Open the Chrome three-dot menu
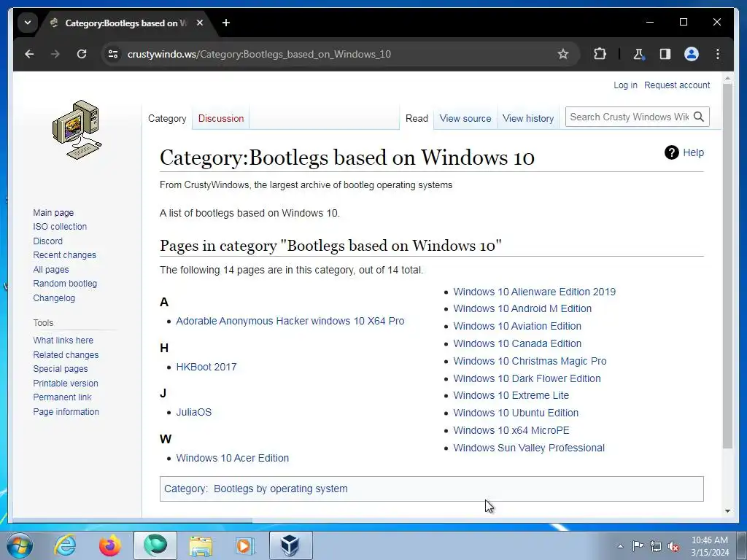The width and height of the screenshot is (747, 560). (718, 54)
